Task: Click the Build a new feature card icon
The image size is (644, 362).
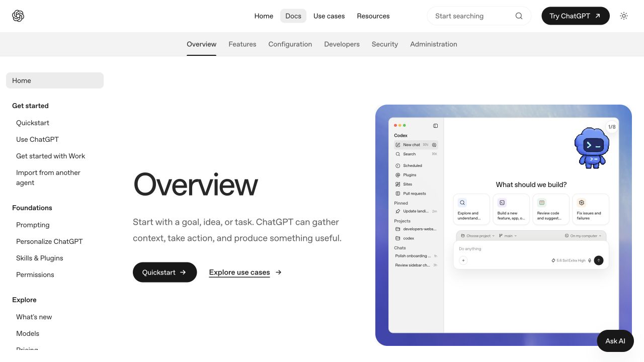Action: (502, 203)
